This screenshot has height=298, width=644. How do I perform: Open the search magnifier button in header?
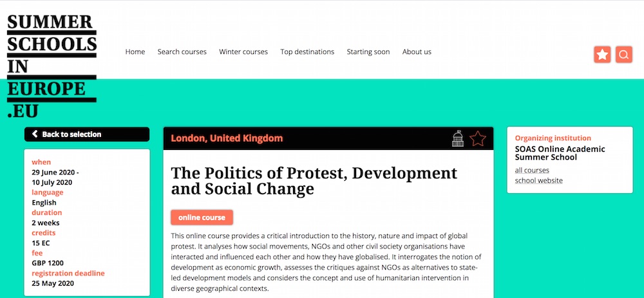[x=623, y=55]
